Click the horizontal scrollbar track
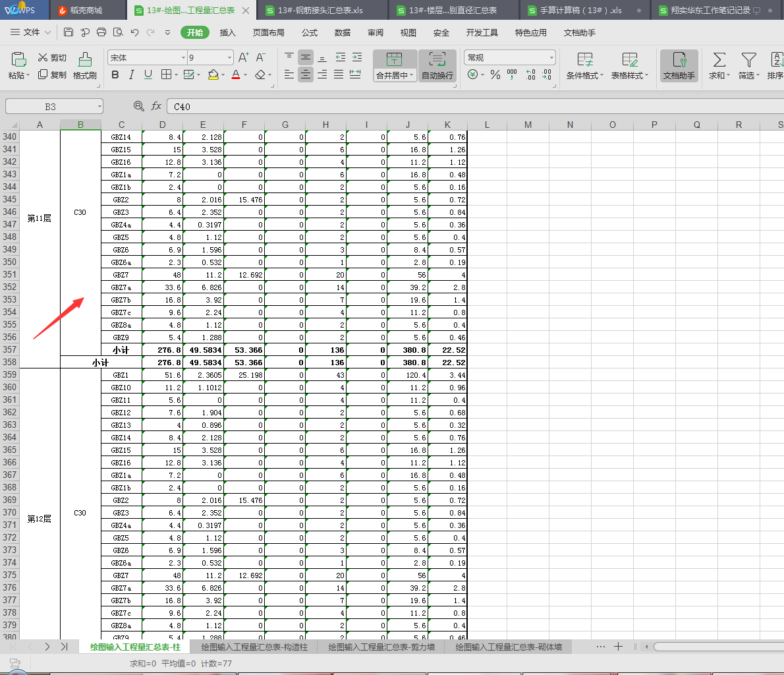 click(x=719, y=647)
